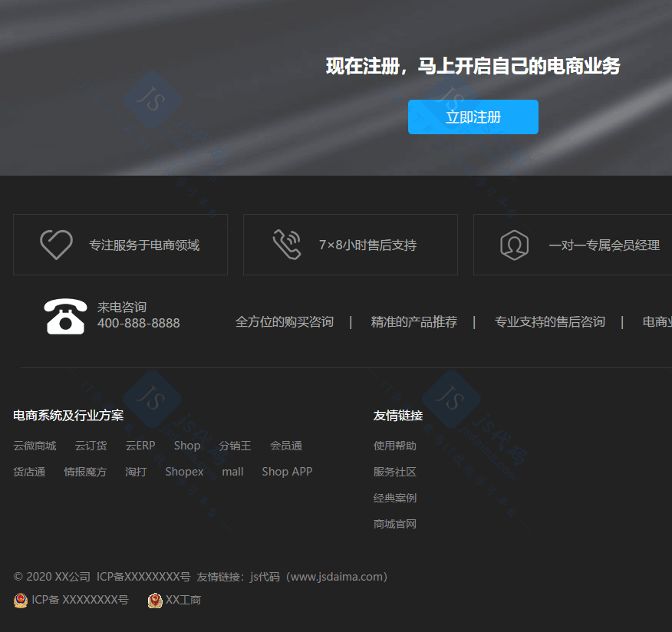Click the telephone icon above 400-888-8888
Image resolution: width=672 pixels, height=632 pixels.
[65, 315]
